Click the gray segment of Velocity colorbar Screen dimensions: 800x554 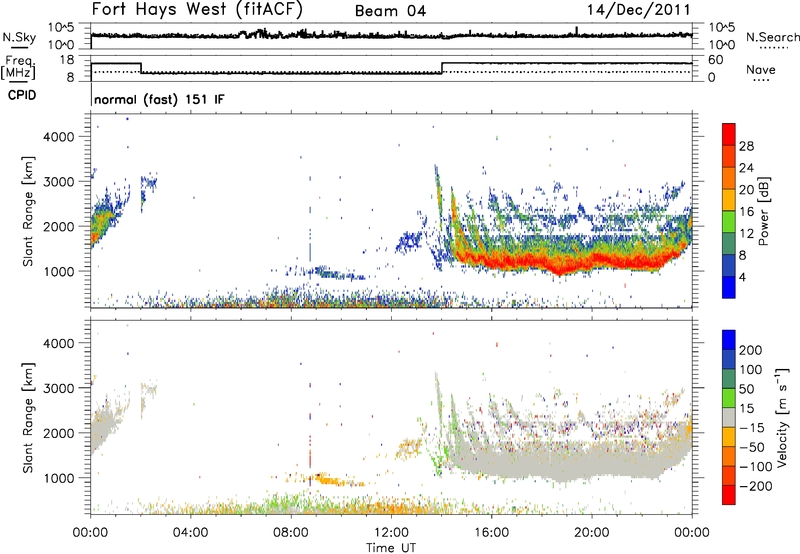[x=729, y=417]
